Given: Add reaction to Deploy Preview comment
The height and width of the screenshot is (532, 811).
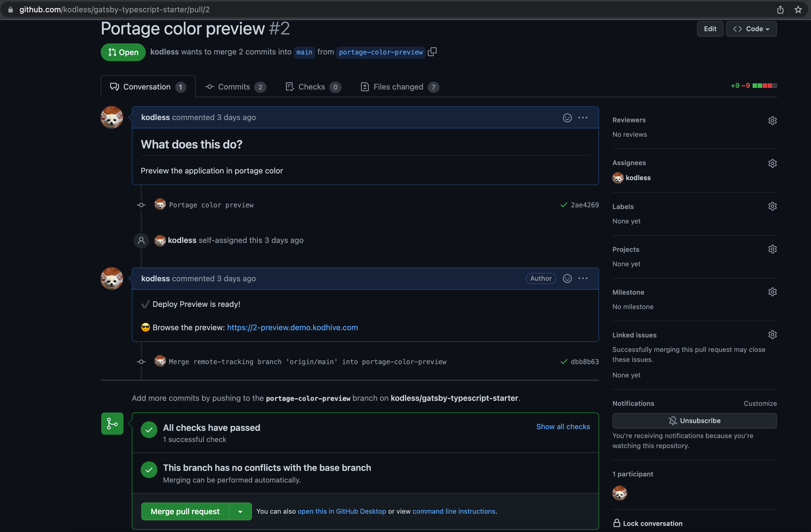Looking at the screenshot, I should [567, 278].
